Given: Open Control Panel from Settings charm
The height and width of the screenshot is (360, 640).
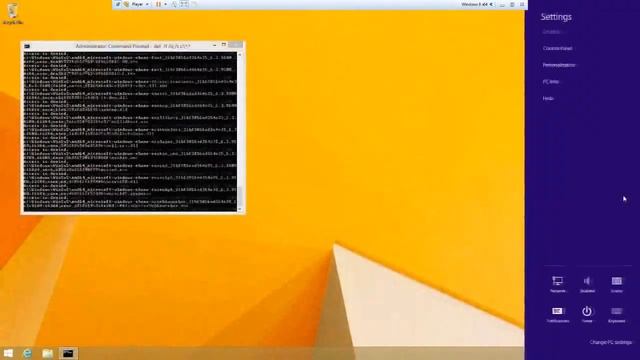Looking at the screenshot, I should point(558,49).
